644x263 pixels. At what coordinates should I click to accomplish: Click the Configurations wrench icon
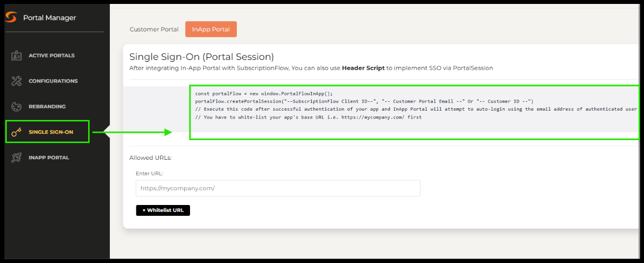point(16,81)
